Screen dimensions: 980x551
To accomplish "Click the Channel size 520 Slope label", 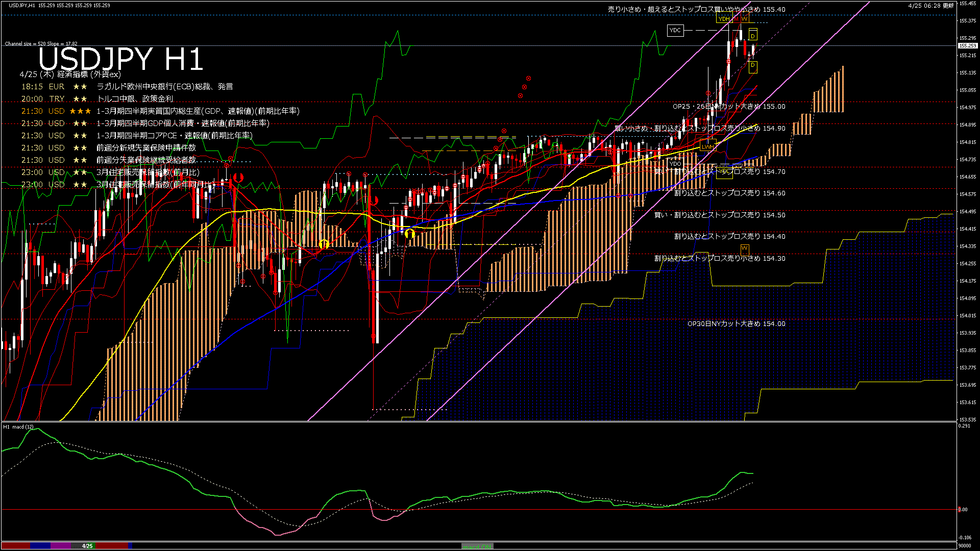I will (41, 44).
